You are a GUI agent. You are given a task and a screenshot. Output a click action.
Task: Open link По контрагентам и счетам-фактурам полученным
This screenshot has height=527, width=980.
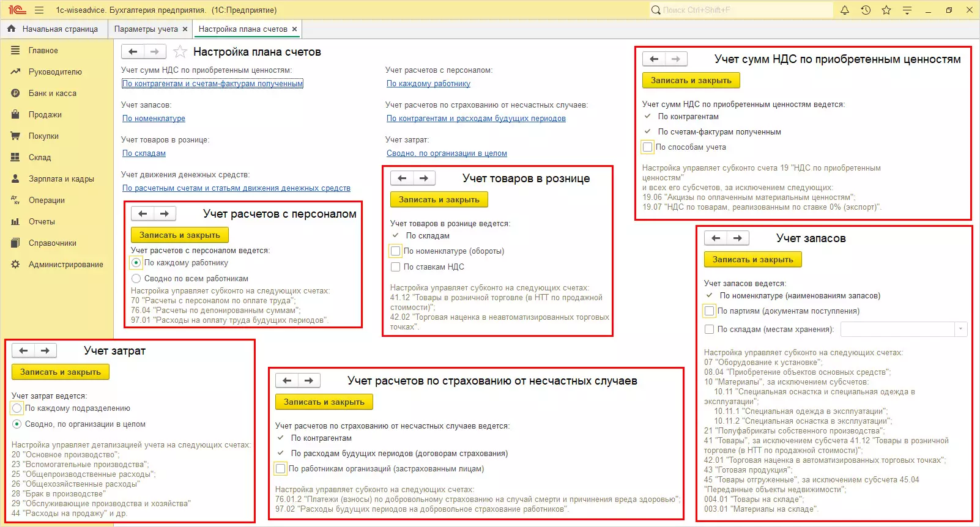coord(212,84)
